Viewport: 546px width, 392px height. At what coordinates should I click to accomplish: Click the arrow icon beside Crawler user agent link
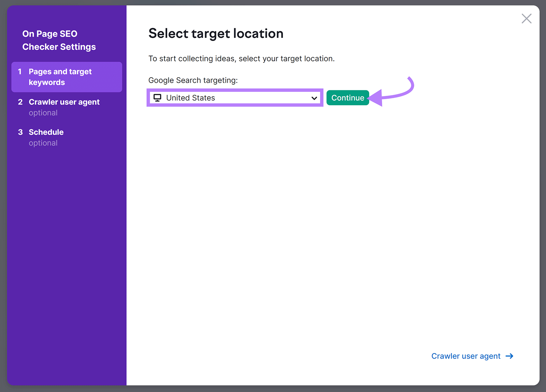[509, 356]
